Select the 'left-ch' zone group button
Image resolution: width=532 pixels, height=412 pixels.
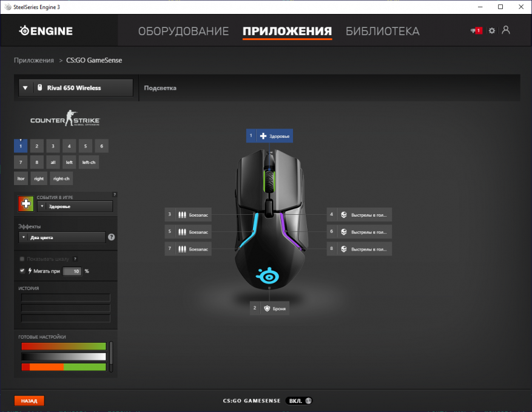(x=89, y=162)
